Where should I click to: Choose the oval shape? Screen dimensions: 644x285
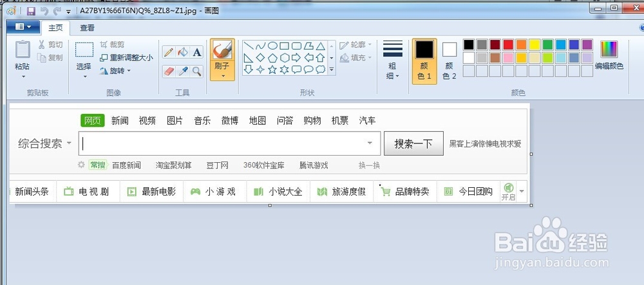tap(272, 46)
